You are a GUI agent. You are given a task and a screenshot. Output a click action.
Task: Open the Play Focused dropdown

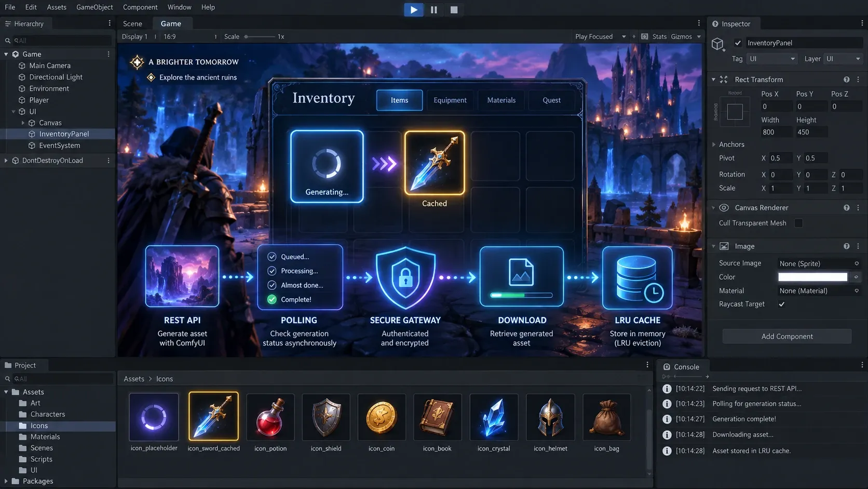[601, 36]
